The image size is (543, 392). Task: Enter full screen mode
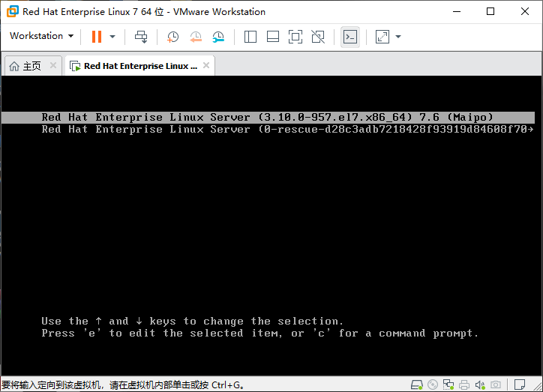[x=295, y=36]
